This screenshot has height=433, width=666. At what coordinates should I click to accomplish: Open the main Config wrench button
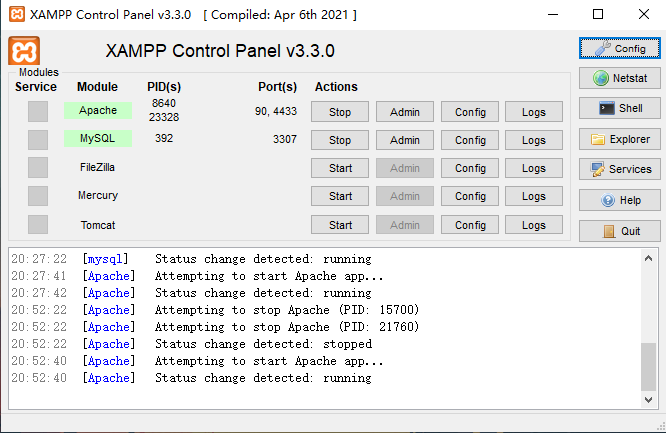point(620,48)
